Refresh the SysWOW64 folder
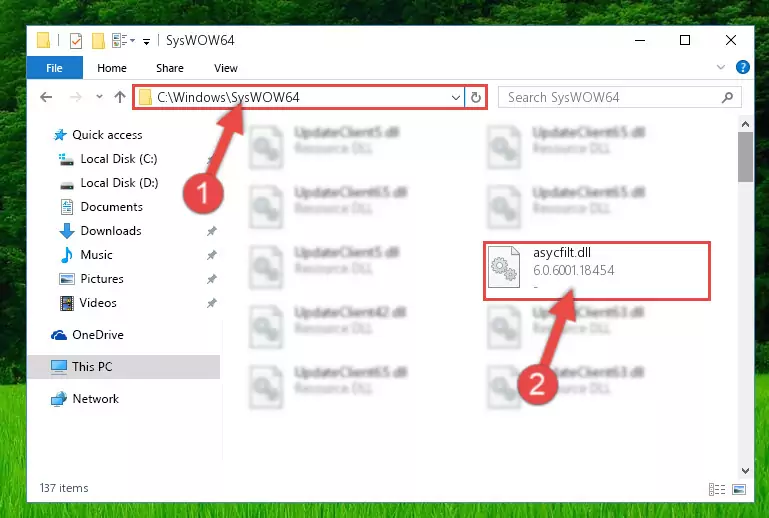769x518 pixels. click(476, 97)
